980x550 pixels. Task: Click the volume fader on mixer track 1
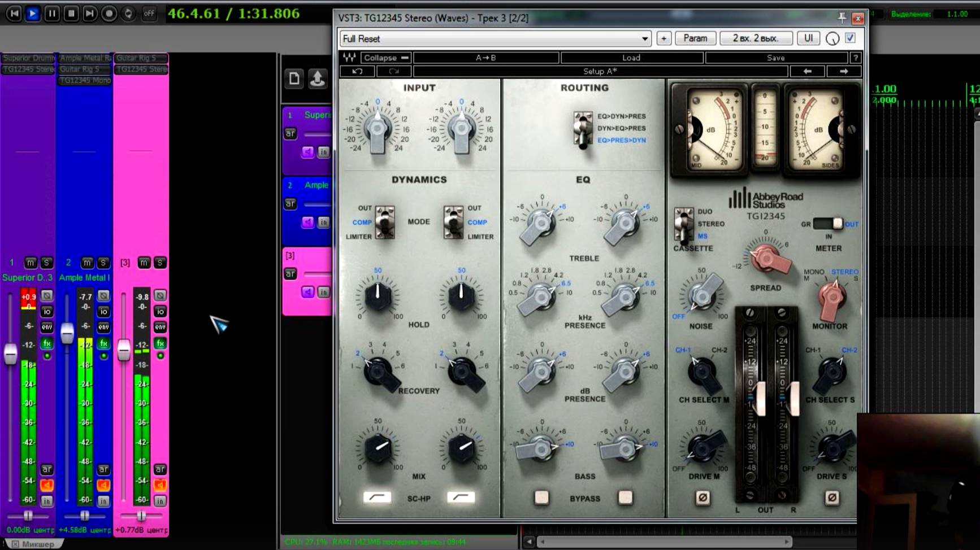click(10, 353)
